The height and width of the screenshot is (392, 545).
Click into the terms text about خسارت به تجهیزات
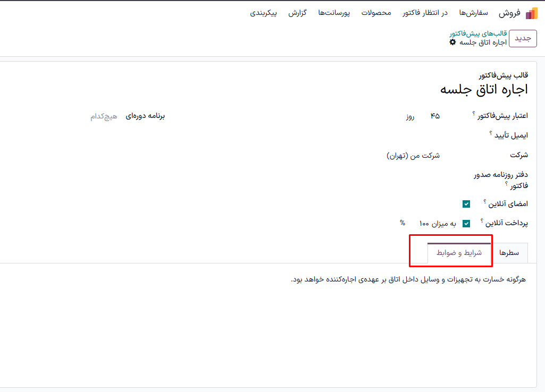408,279
